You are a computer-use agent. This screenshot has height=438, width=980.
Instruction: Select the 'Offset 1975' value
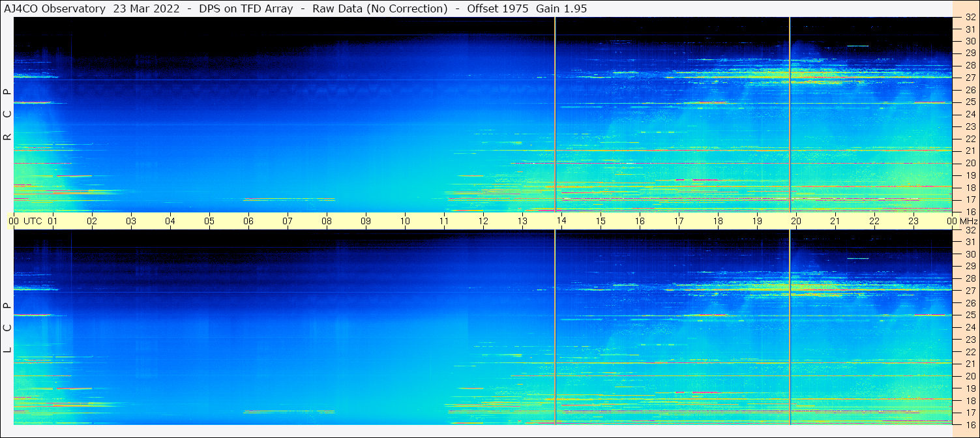pos(497,8)
